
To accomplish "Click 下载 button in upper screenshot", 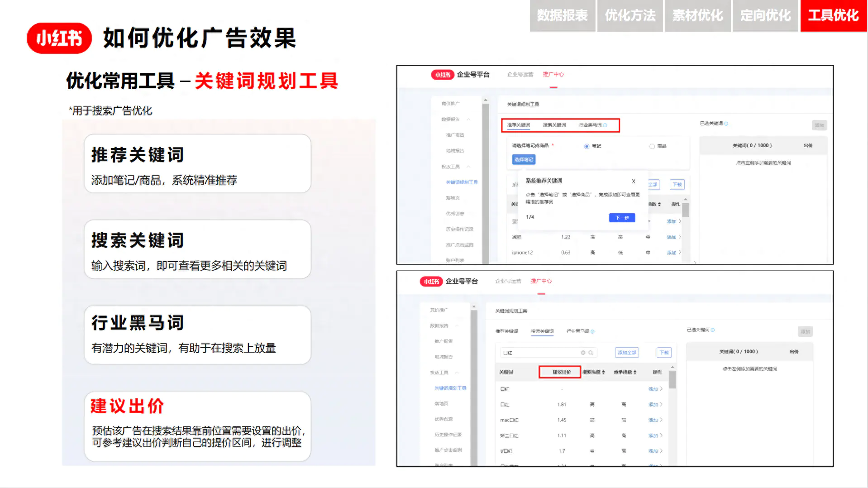I will click(x=677, y=185).
